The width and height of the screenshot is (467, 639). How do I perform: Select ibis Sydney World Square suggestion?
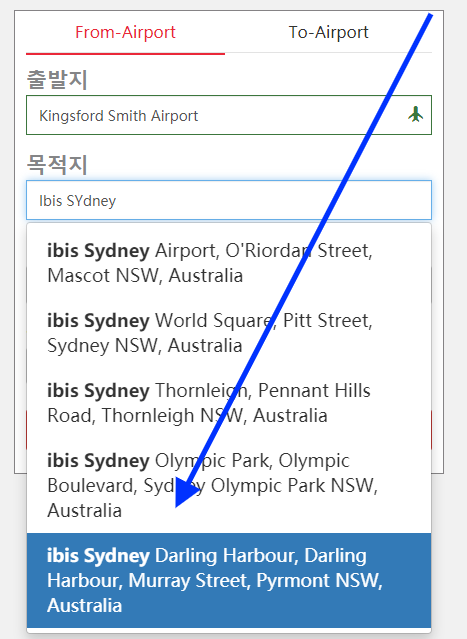tap(229, 333)
